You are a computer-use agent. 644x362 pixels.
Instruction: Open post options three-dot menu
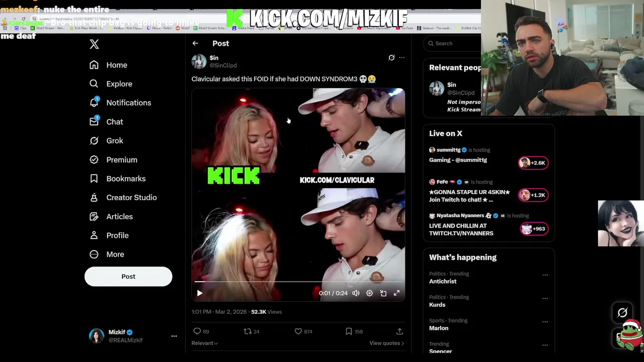pos(401,58)
